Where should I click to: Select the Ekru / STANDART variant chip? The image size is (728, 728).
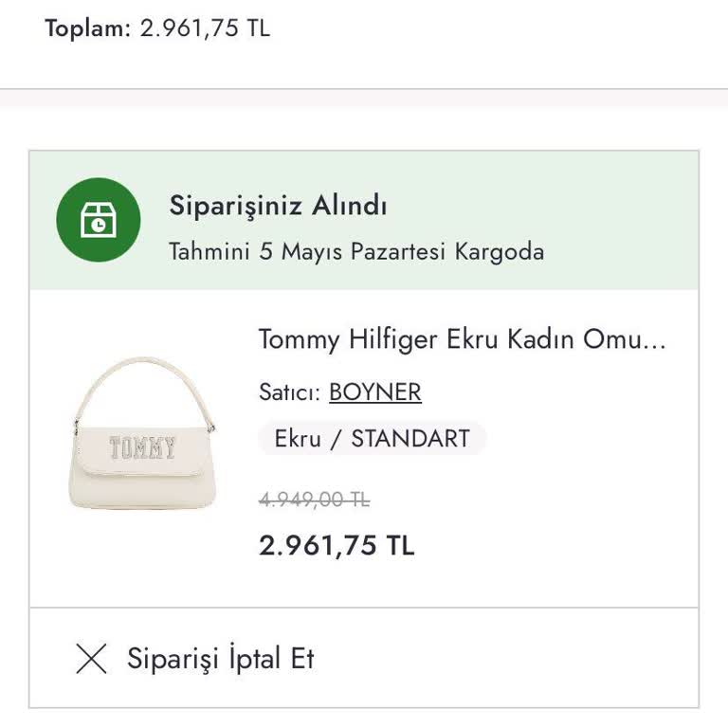[x=372, y=440]
